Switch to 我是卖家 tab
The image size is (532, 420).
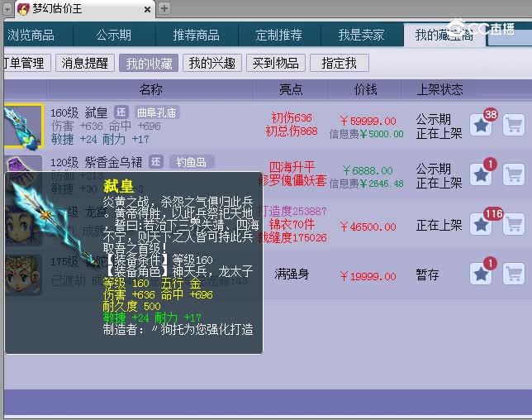coord(361,35)
